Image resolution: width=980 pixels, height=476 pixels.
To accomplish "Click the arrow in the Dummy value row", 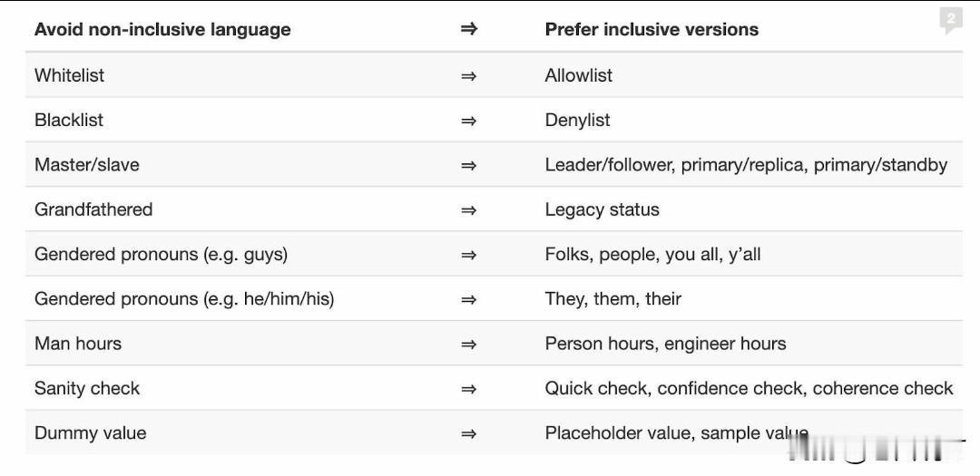I will [x=468, y=433].
